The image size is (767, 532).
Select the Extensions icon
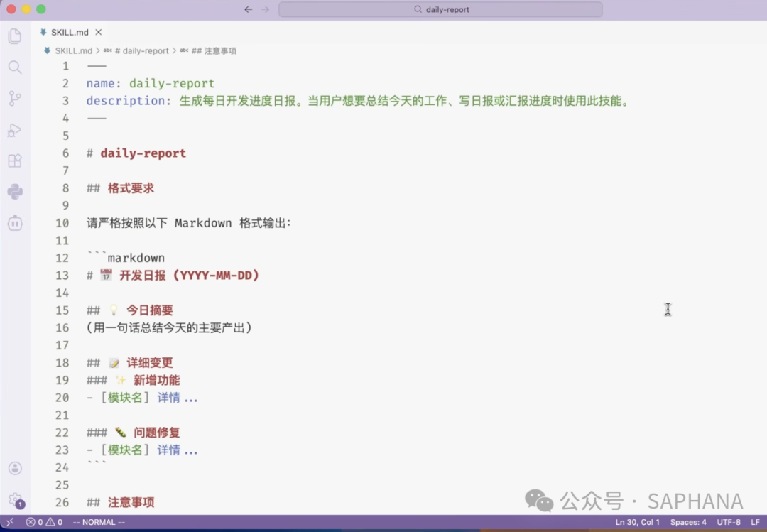(x=16, y=161)
